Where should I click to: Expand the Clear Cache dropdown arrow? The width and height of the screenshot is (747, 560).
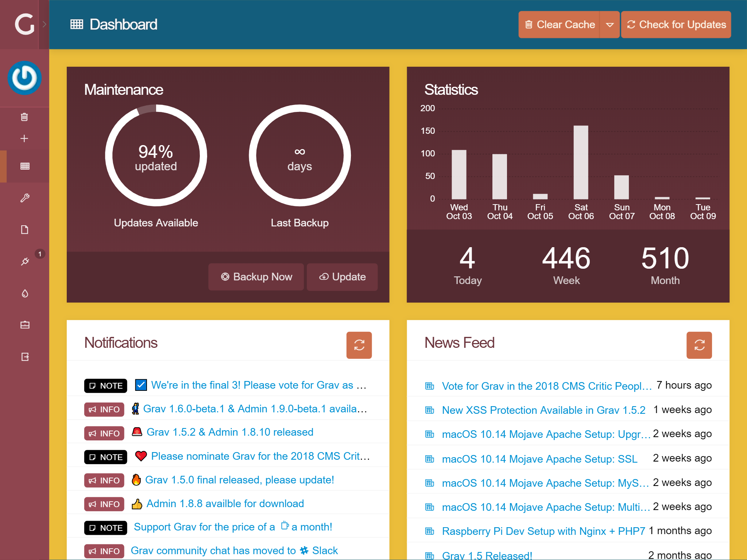coord(609,25)
